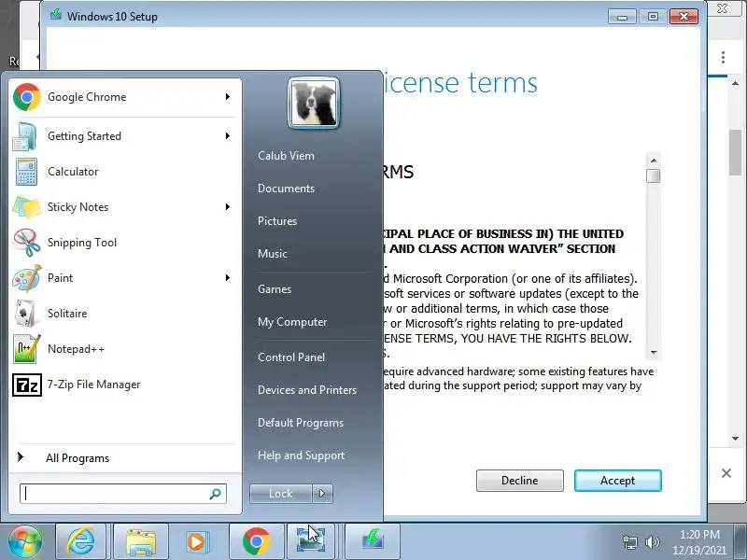The height and width of the screenshot is (560, 747).
Task: Open Calub Viem personal folder
Action: (x=286, y=156)
